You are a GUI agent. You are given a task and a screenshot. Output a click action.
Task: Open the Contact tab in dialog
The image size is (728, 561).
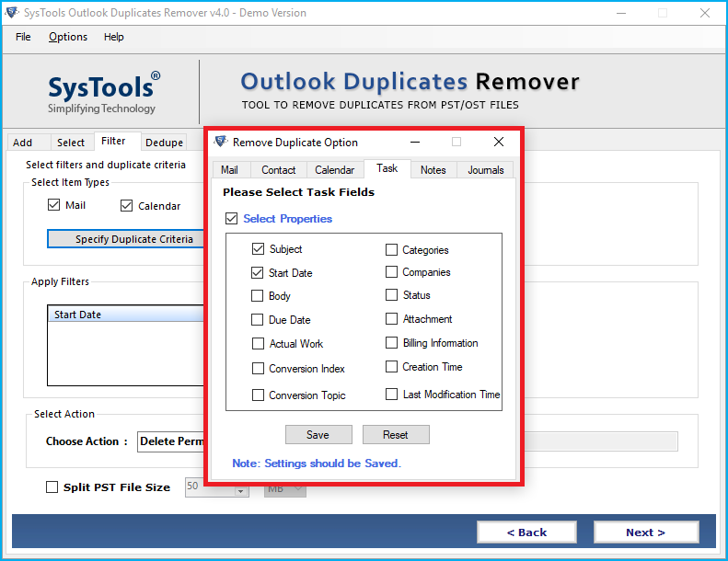pyautogui.click(x=279, y=170)
